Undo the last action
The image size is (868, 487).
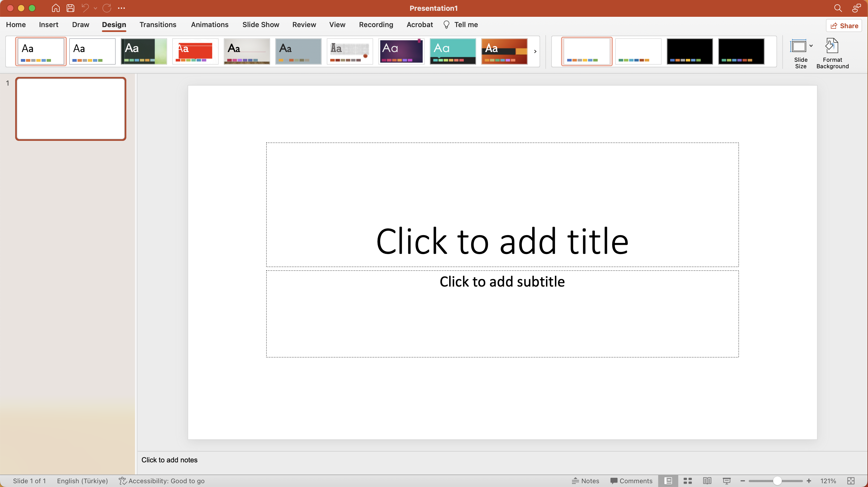85,8
